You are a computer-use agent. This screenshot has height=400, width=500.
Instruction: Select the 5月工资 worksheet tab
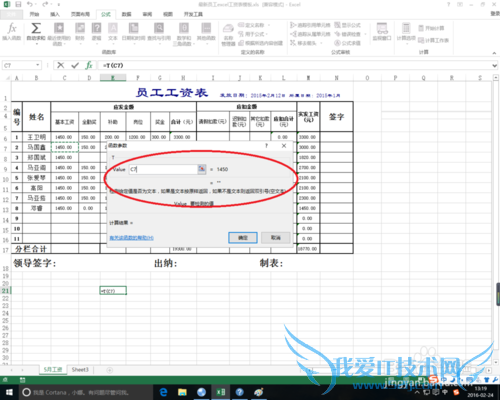click(53, 369)
